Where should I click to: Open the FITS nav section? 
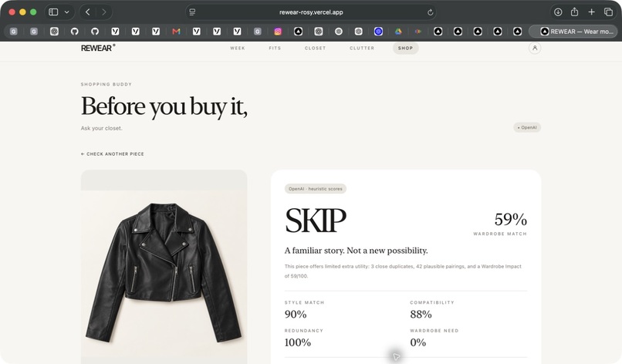click(x=275, y=48)
